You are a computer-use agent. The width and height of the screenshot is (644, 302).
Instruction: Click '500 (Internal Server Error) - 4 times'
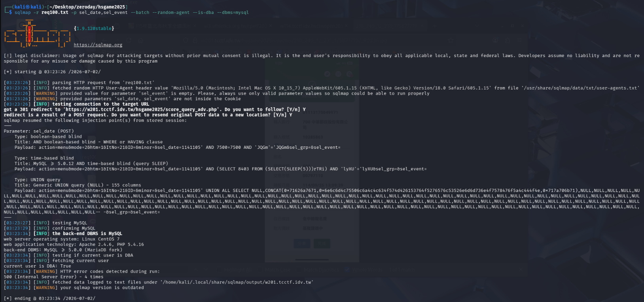[x=54, y=277]
